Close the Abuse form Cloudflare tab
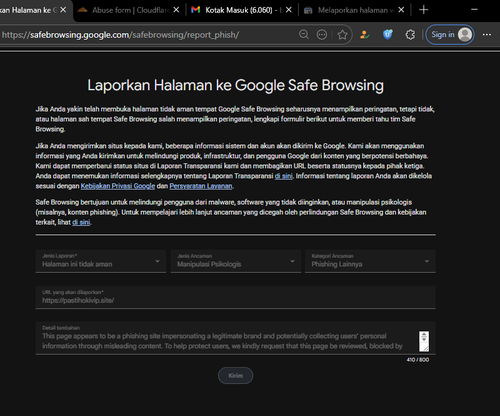Screen dimensions: 500x416 [x=176, y=10]
